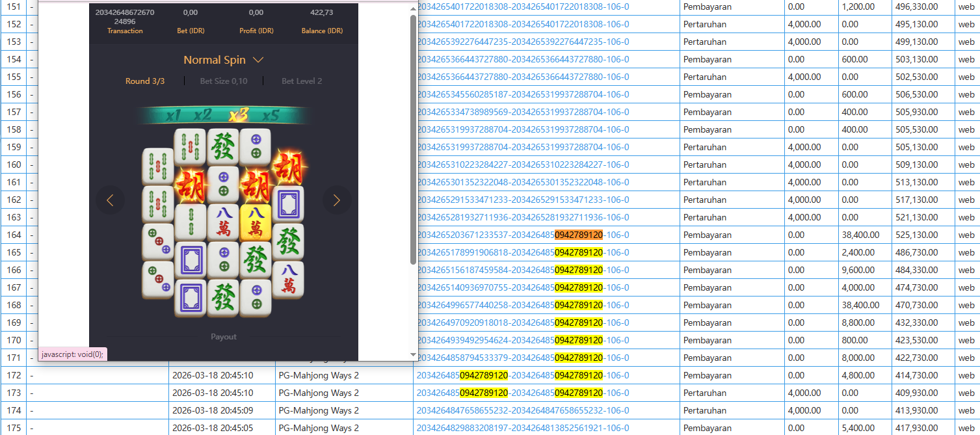Open transaction link starting 2034265203671233537
The image size is (980, 435).
523,235
